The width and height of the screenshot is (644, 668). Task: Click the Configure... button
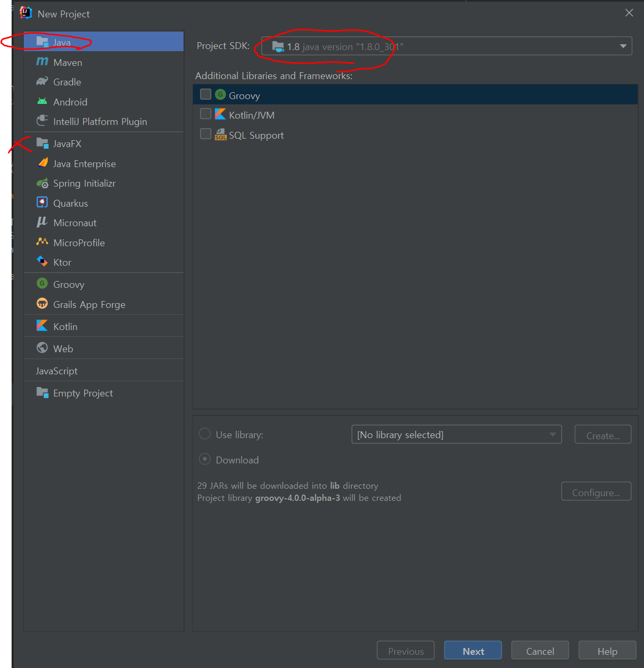(596, 492)
